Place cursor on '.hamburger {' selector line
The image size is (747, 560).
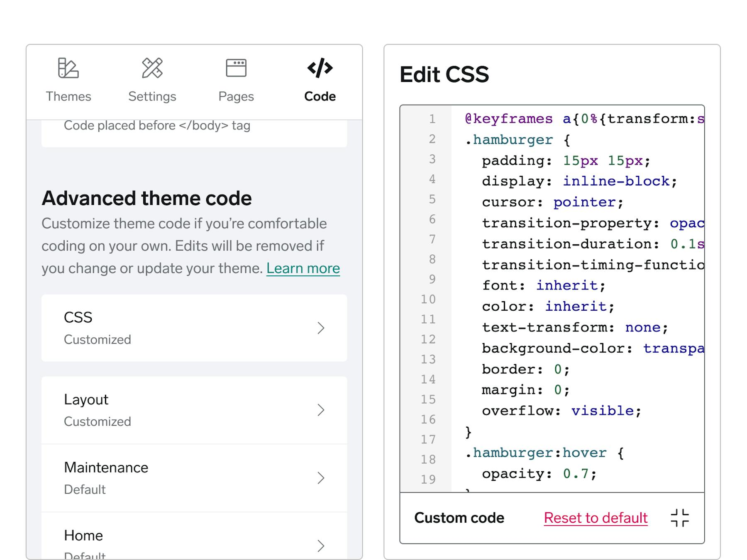(x=518, y=140)
